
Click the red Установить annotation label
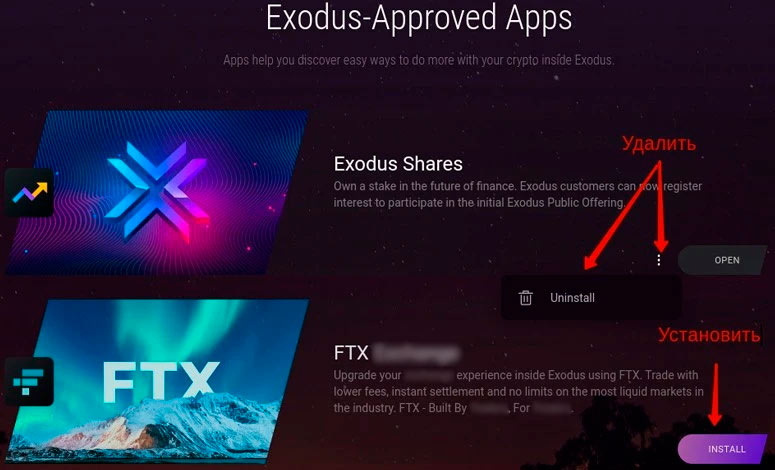709,335
